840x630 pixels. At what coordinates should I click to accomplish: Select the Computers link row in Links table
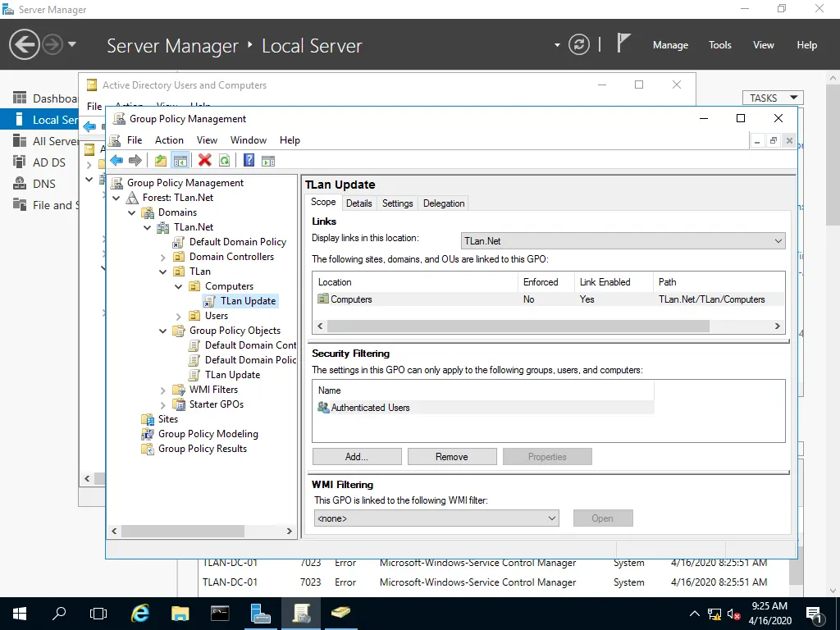[549, 299]
